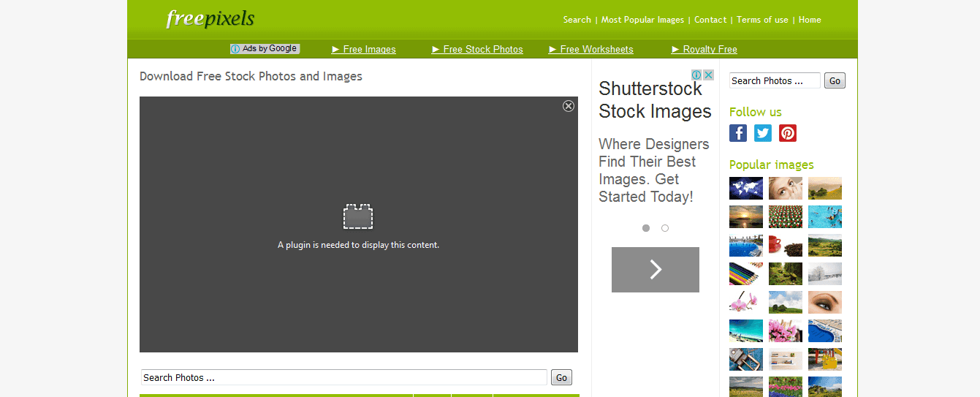Open the Free Stock Photos ad link
The height and width of the screenshot is (397, 980).
477,49
